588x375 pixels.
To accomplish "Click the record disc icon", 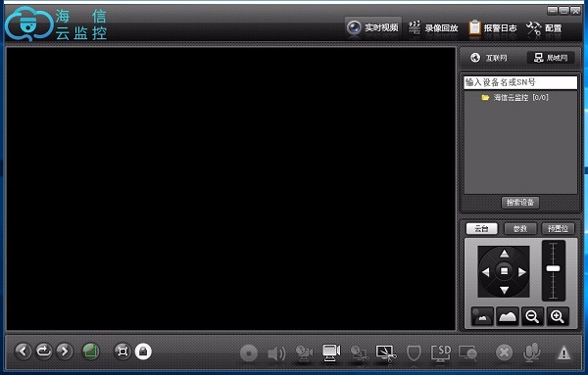I will click(249, 352).
